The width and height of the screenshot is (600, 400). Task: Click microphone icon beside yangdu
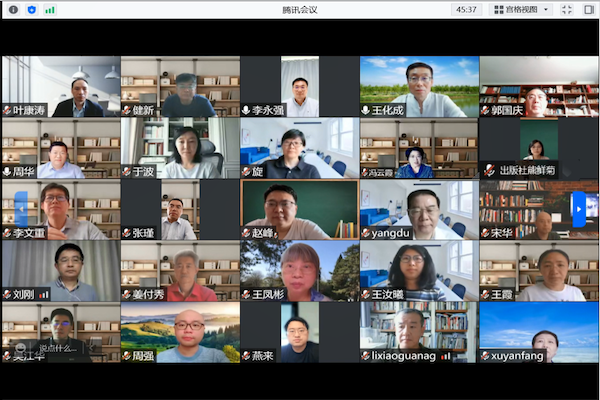366,233
